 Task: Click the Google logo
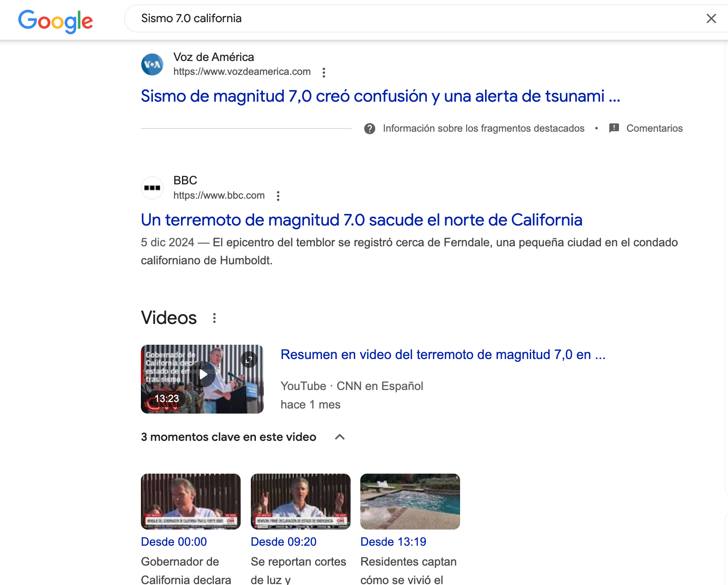coord(55,21)
